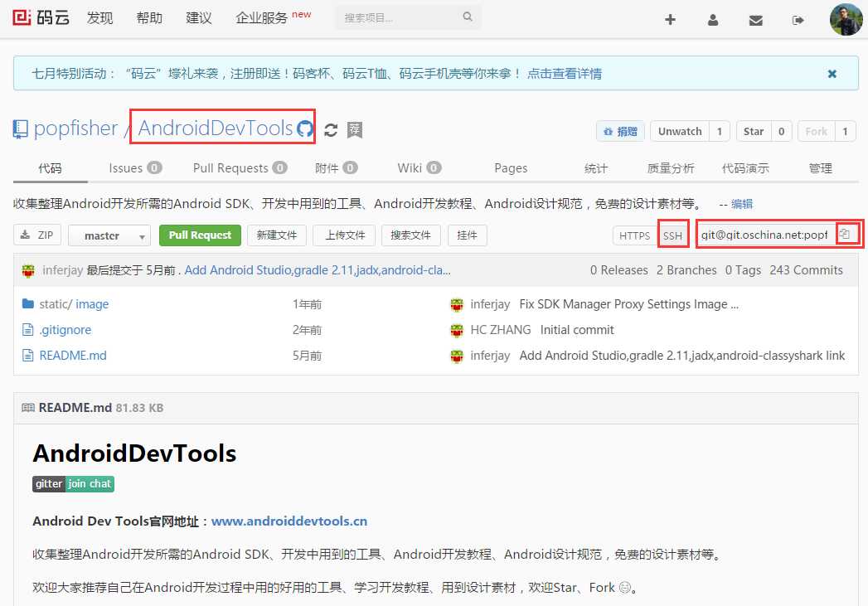868x606 pixels.
Task: Open the Pull Requests tab
Action: 240,168
